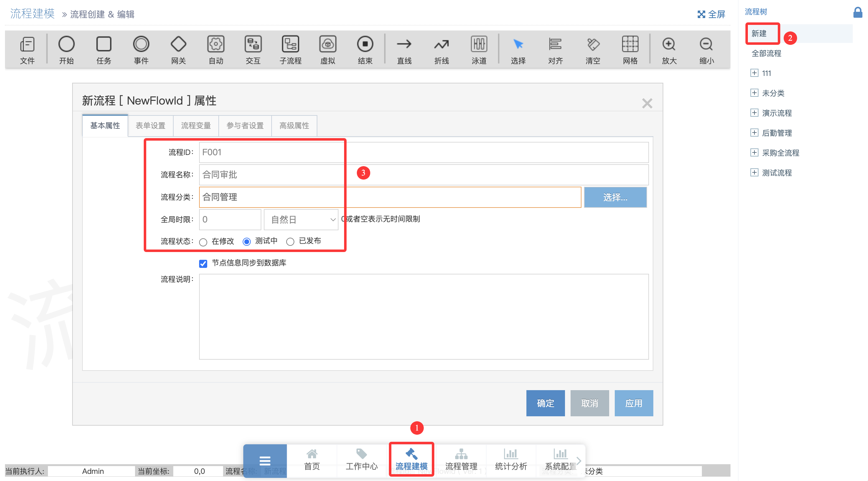Choose the 直线 straight line connector
Image resolution: width=868 pixels, height=481 pixels.
point(404,51)
